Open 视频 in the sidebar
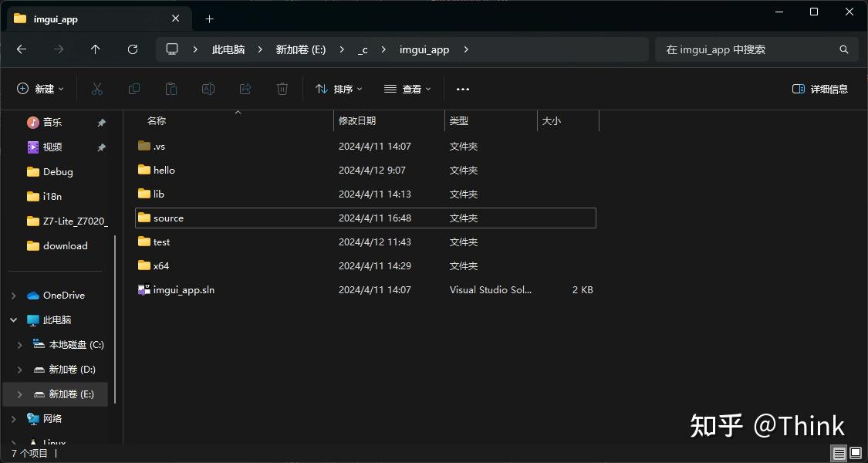The width and height of the screenshot is (868, 463). pos(52,147)
